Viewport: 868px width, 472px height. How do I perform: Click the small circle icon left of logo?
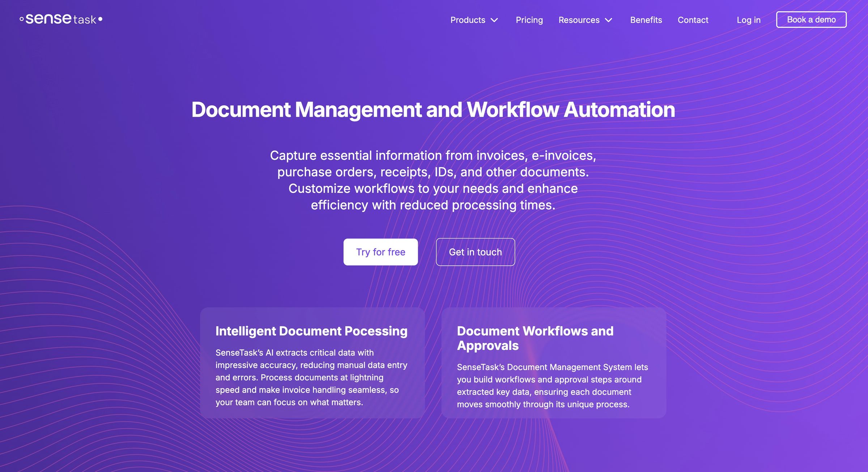coord(21,18)
